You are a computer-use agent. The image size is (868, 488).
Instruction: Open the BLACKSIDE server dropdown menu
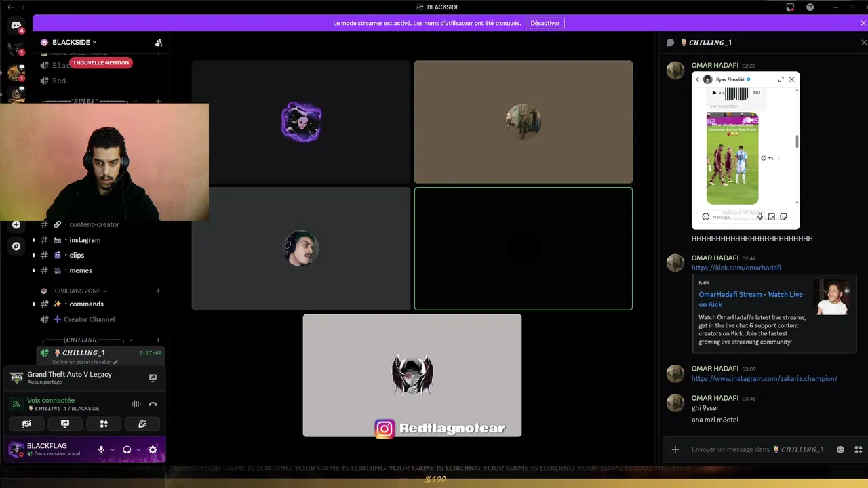75,42
